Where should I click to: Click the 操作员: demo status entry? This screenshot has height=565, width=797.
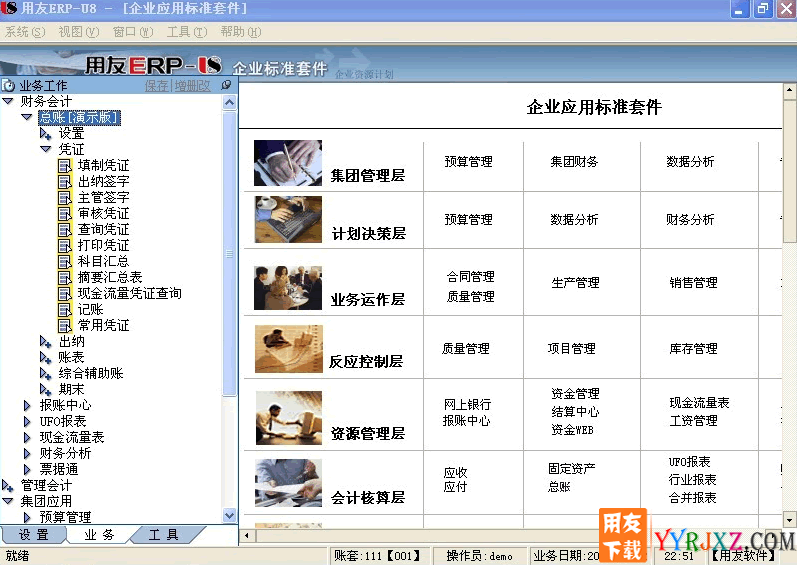point(479,556)
